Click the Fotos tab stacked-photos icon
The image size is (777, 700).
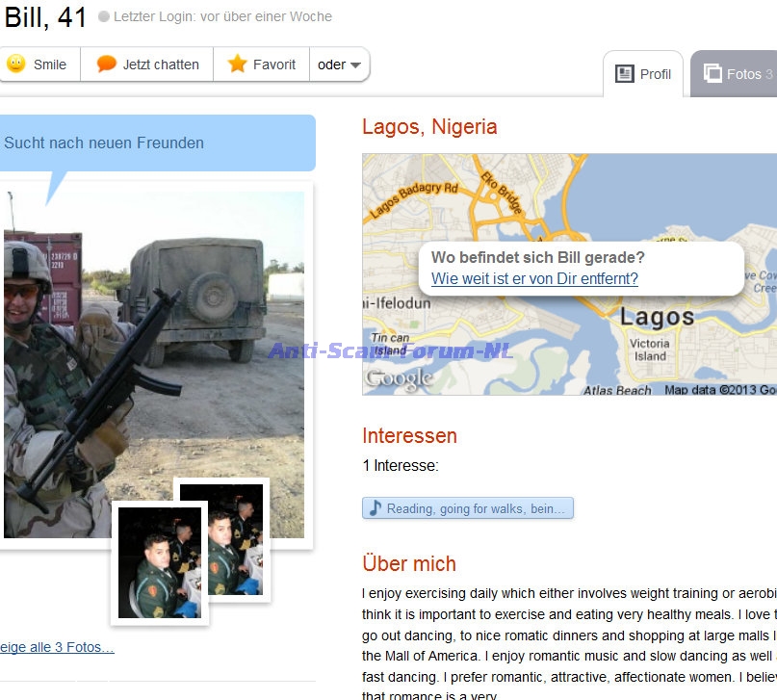(x=712, y=73)
